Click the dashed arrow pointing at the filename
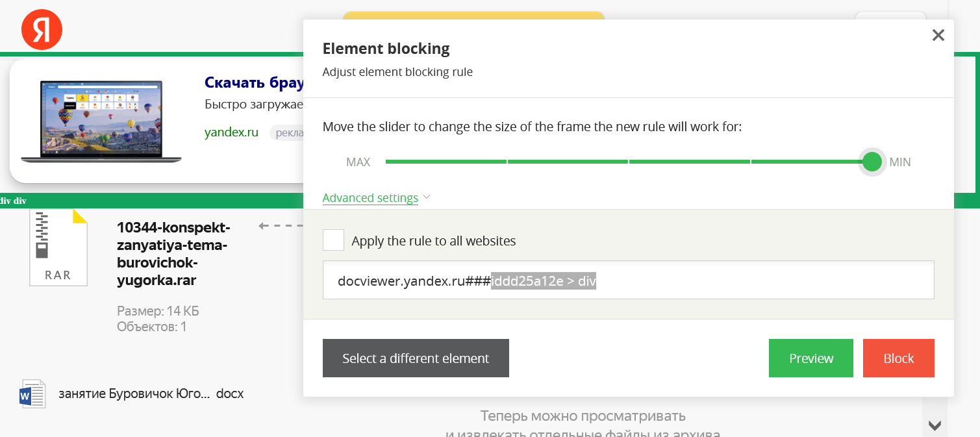Image resolution: width=980 pixels, height=437 pixels. (x=279, y=226)
